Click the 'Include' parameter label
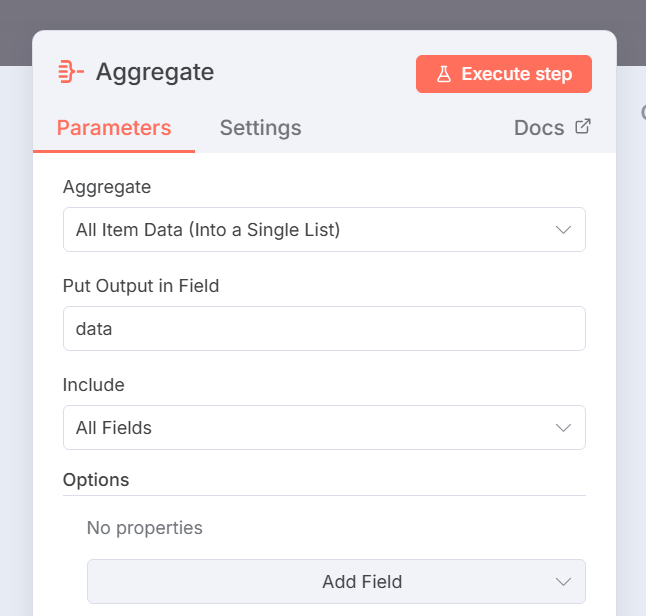The width and height of the screenshot is (646, 616). [x=94, y=385]
